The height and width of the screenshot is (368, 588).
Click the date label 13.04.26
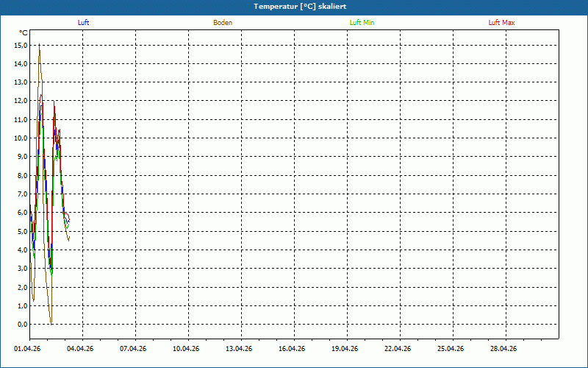pyautogui.click(x=239, y=349)
